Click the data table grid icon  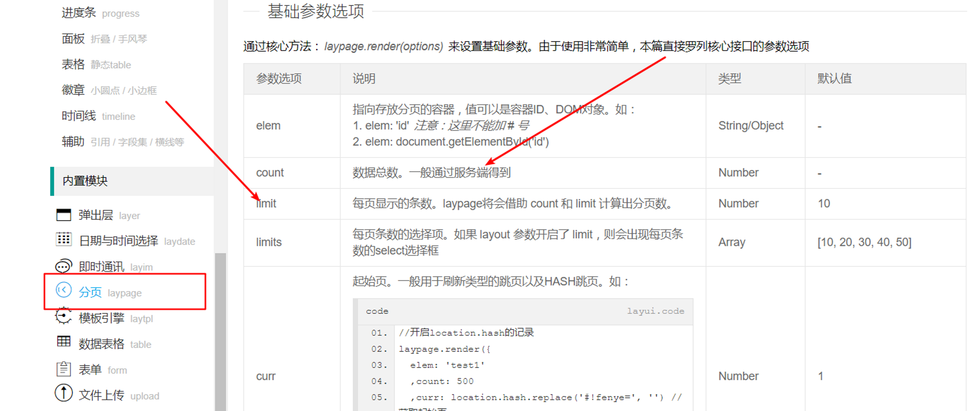point(63,342)
